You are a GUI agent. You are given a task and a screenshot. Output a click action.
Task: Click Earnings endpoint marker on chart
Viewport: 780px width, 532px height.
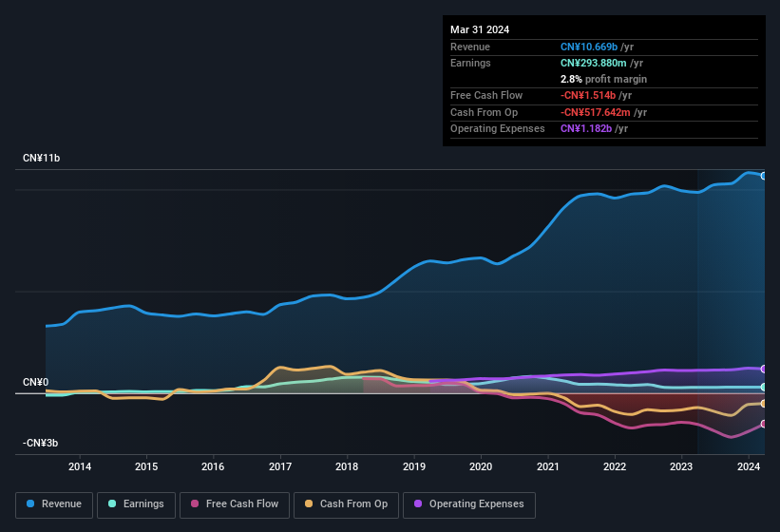tap(763, 387)
